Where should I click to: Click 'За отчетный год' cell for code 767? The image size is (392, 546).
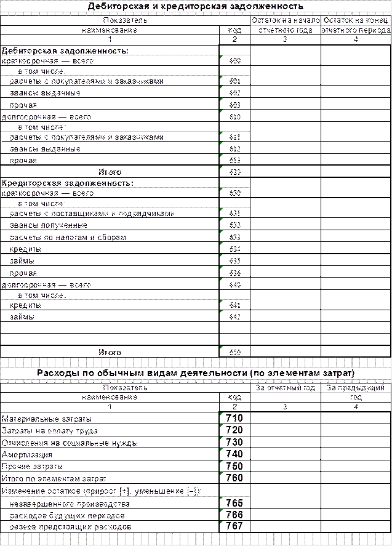286,526
